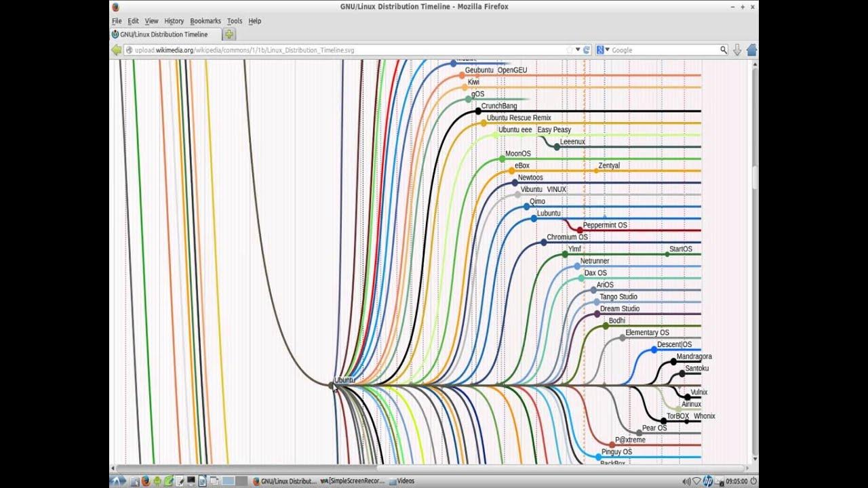
Task: Open the URL history dropdown arrow
Action: pos(578,50)
